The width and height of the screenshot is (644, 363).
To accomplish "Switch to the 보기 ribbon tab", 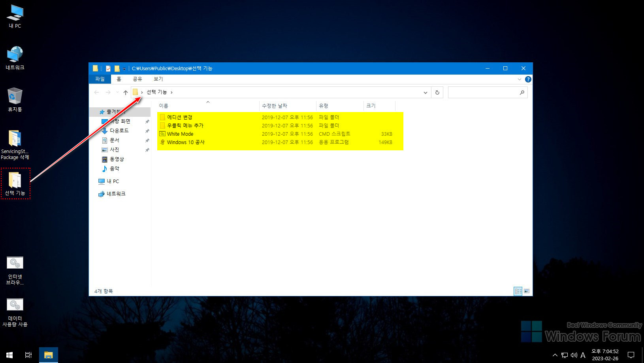I will coord(158,79).
